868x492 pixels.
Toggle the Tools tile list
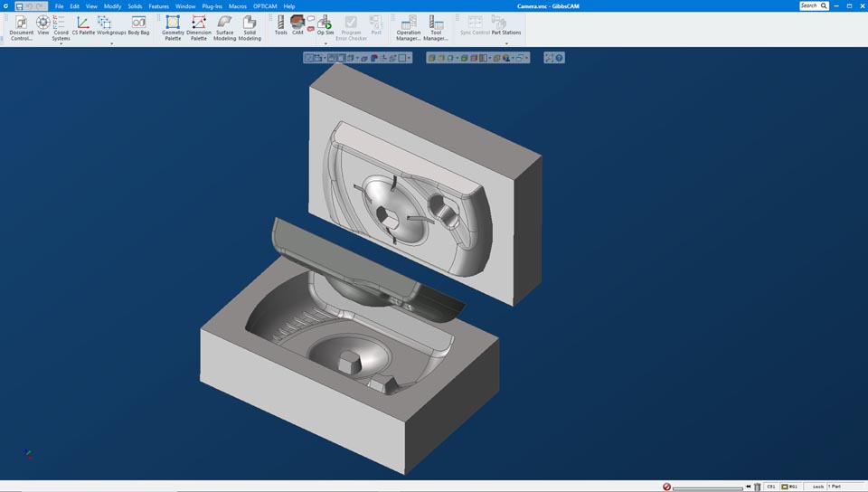(280, 25)
